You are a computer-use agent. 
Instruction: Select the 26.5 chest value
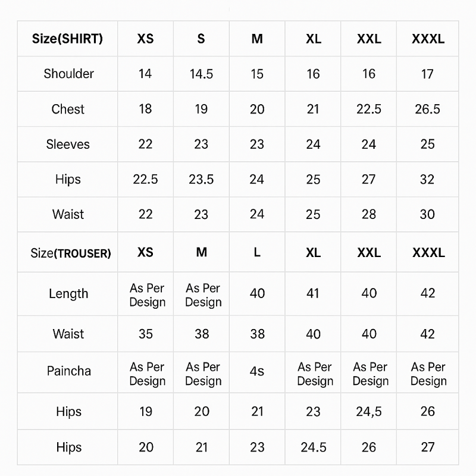(x=427, y=109)
